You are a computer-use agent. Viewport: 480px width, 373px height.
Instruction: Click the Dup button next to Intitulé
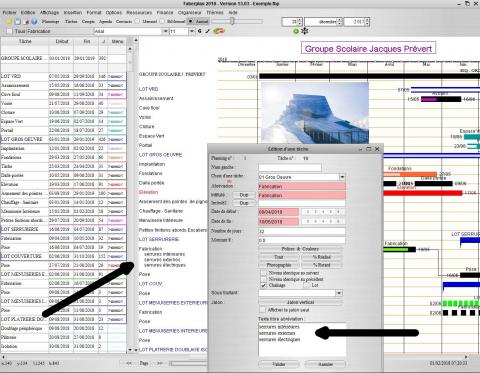coord(244,195)
